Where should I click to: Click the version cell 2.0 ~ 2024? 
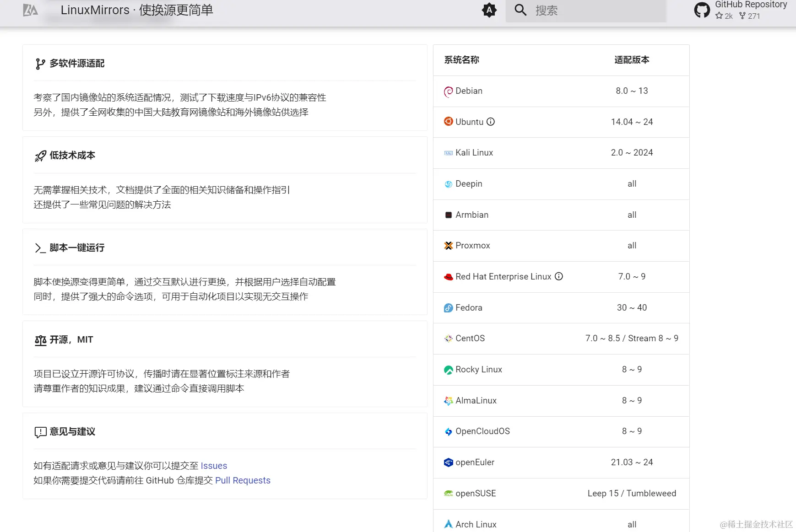pos(632,152)
